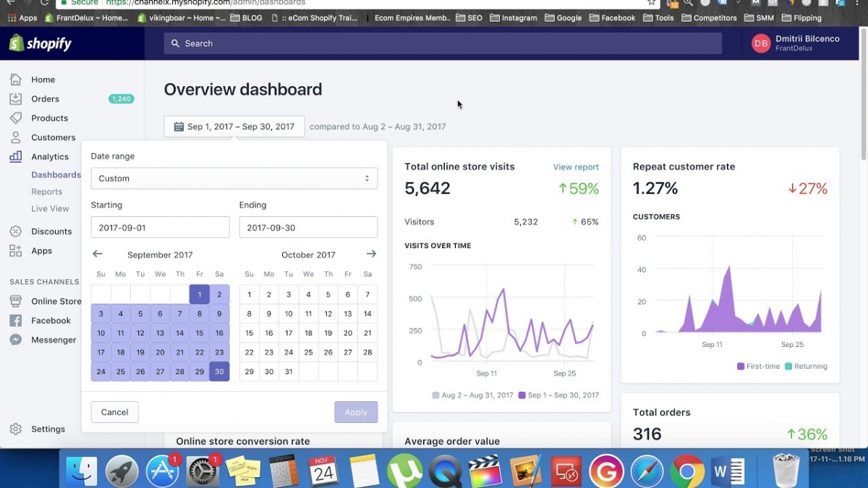
Task: Open the Orders inbox icon
Action: [x=15, y=99]
